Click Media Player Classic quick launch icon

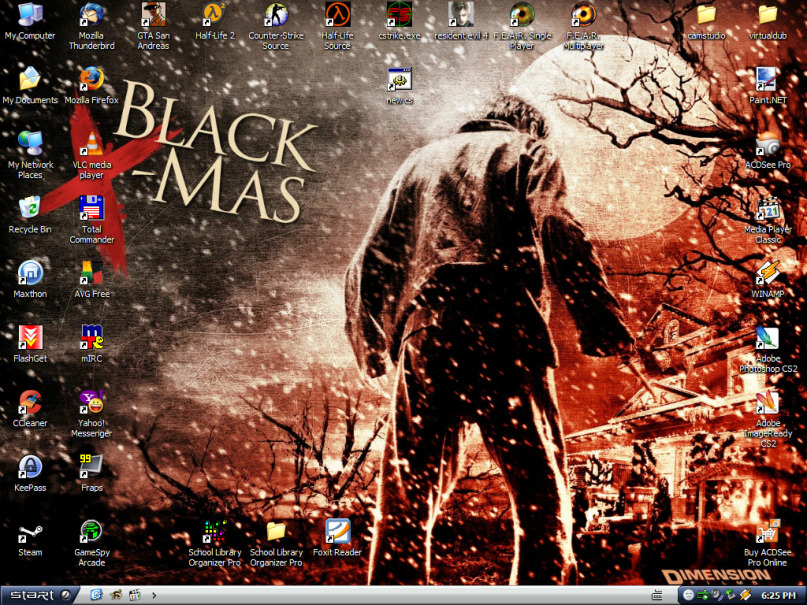(x=135, y=595)
